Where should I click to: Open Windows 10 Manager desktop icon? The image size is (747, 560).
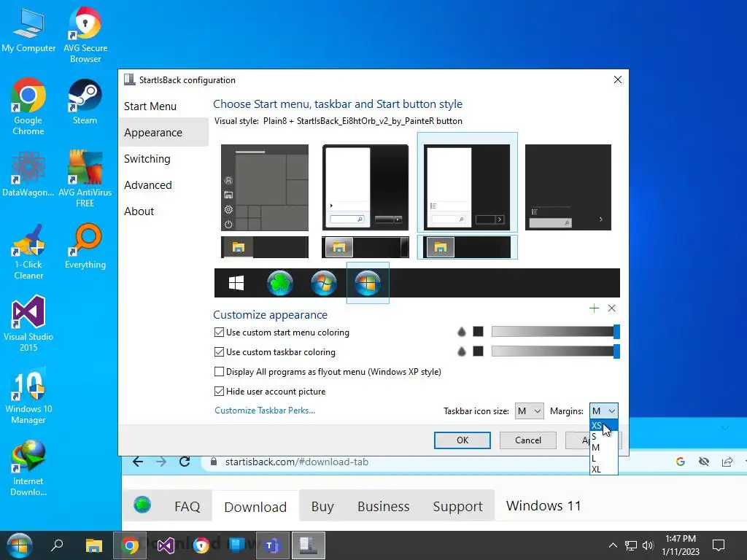pos(28,396)
